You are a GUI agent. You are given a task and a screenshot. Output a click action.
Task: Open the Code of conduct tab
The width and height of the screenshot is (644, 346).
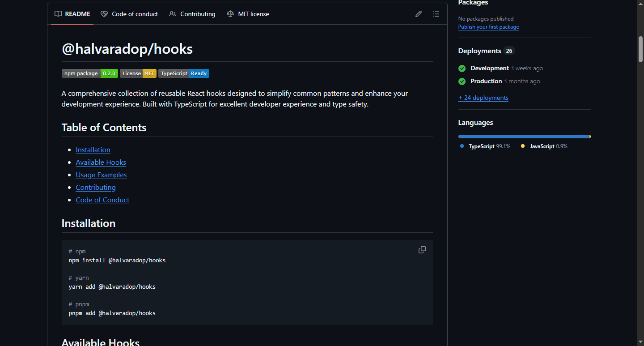click(129, 14)
